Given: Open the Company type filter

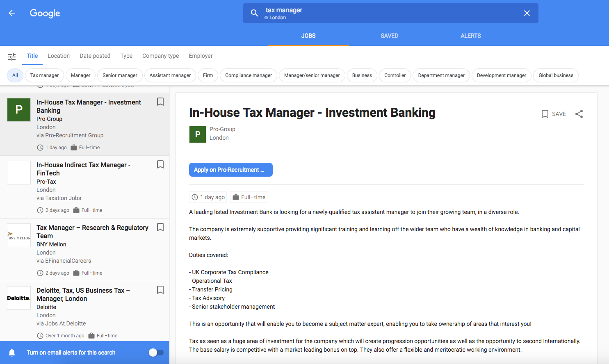Looking at the screenshot, I should pyautogui.click(x=161, y=56).
